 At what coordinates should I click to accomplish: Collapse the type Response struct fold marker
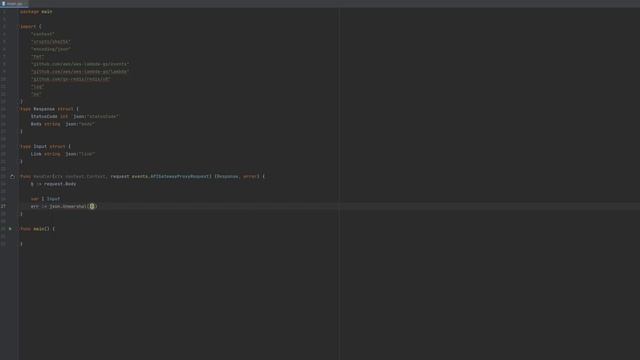click(18, 109)
